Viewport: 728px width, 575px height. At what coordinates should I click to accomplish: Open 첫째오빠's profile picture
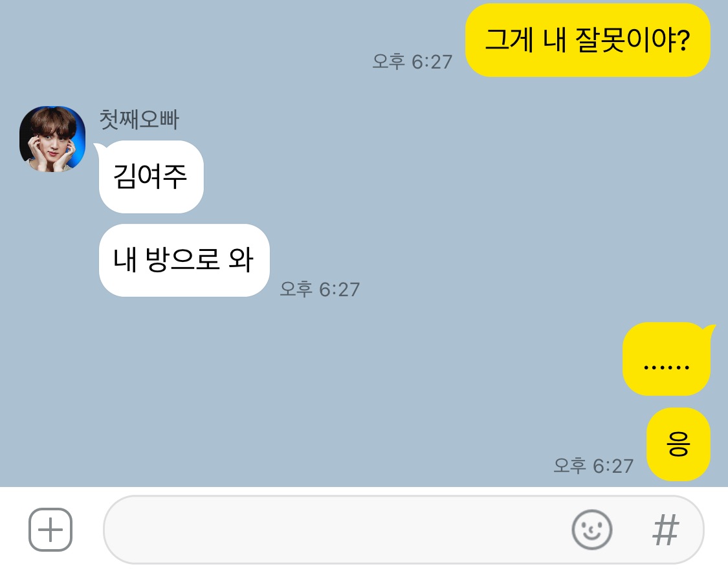coord(52,139)
